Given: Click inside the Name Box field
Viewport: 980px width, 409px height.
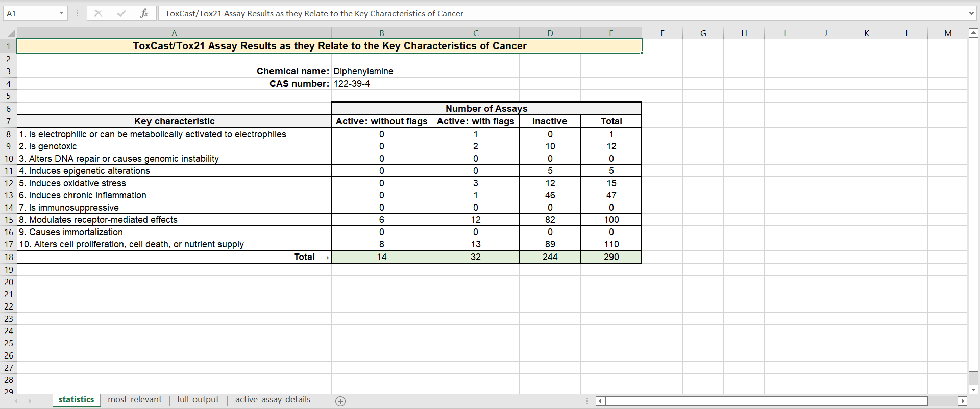Looking at the screenshot, I should (31, 13).
